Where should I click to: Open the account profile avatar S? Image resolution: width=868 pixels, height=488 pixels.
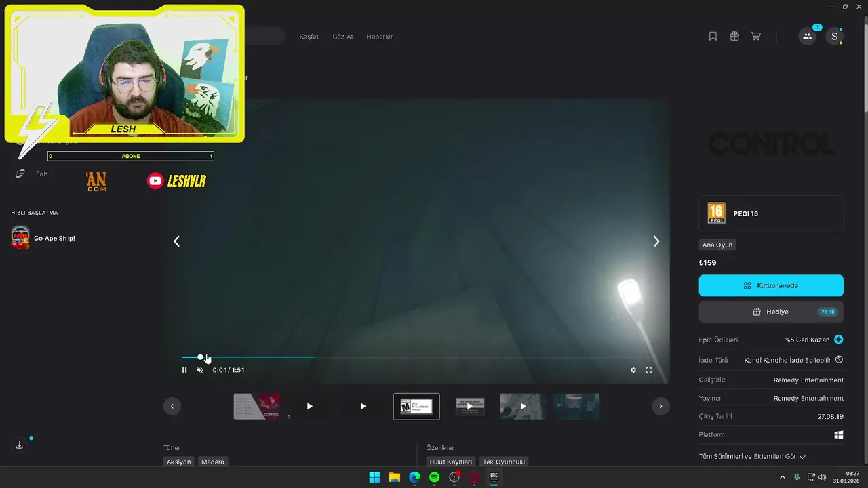[834, 37]
